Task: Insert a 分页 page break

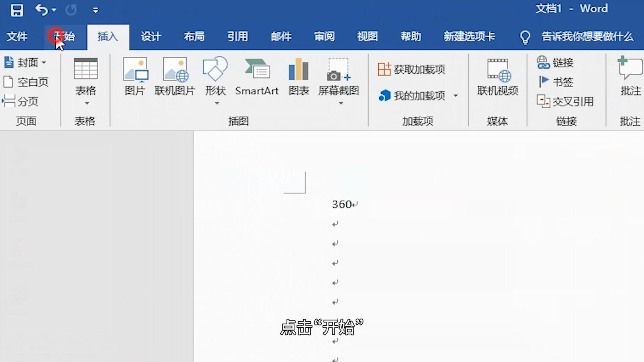Action: pos(21,101)
